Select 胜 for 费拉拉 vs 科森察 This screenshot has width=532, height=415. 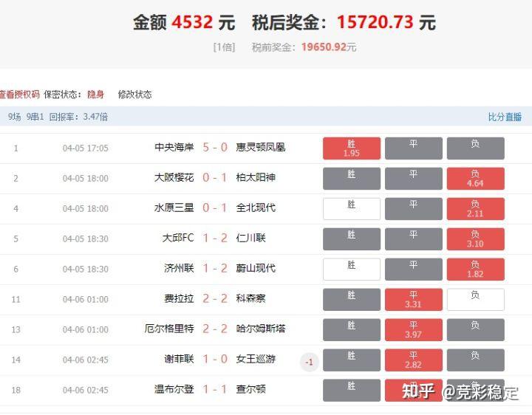coord(352,299)
